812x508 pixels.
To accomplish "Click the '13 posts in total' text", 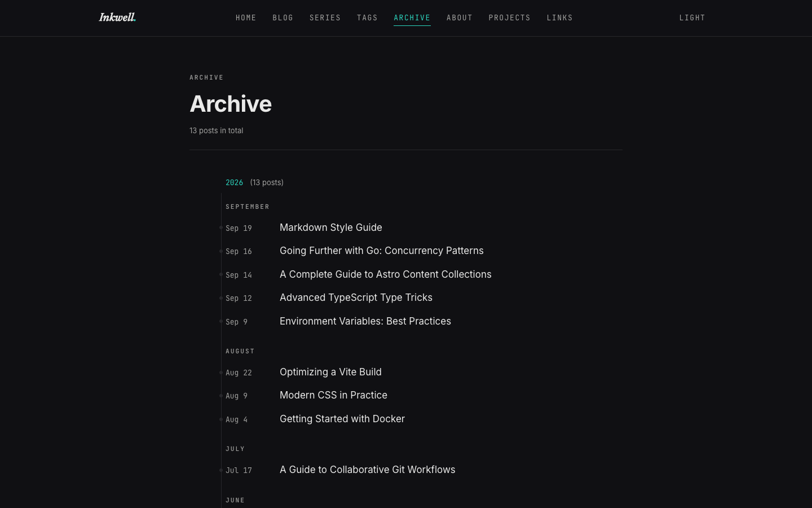I will [x=217, y=130].
